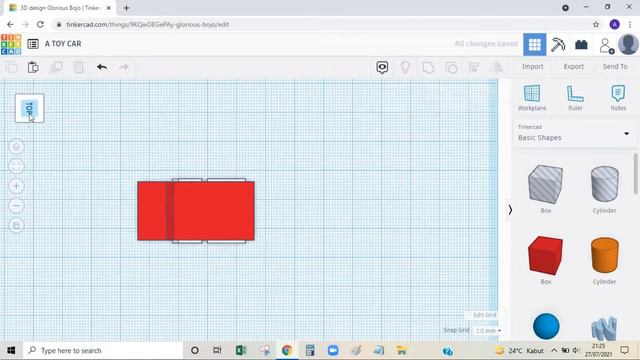Open the user profile avatar
This screenshot has width=640, height=360.
pos(629,44)
